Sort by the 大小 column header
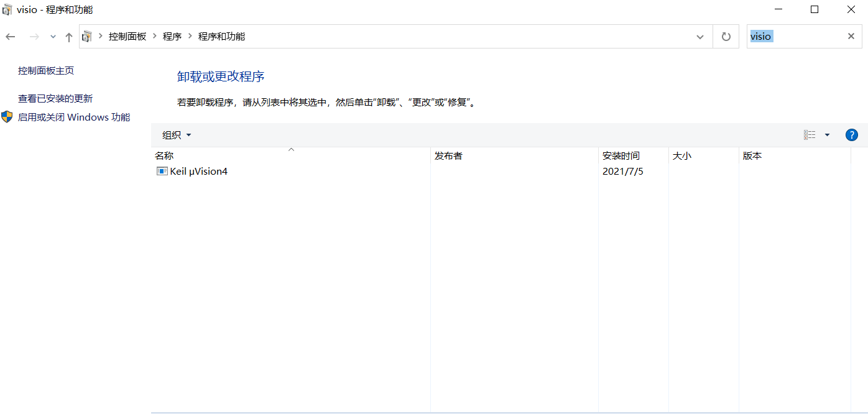Viewport: 868px width, 414px height. coord(704,155)
